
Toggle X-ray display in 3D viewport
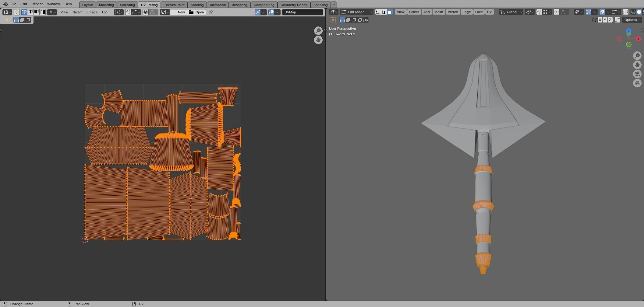625,12
